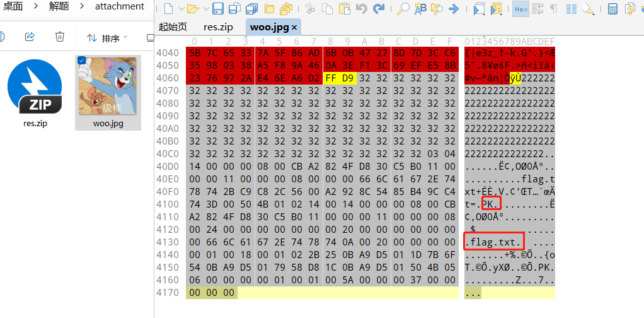The image size is (644, 318).
Task: Toggle the line wrap icon beside Hex
Action: (x=537, y=9)
